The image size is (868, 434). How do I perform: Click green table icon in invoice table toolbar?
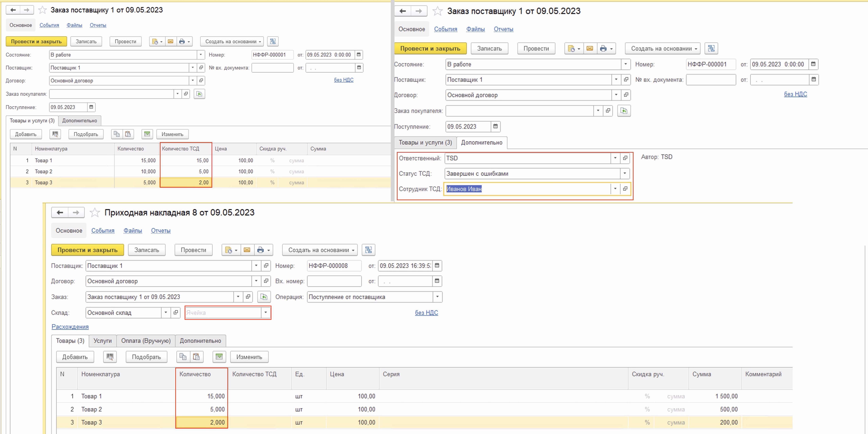(x=219, y=357)
